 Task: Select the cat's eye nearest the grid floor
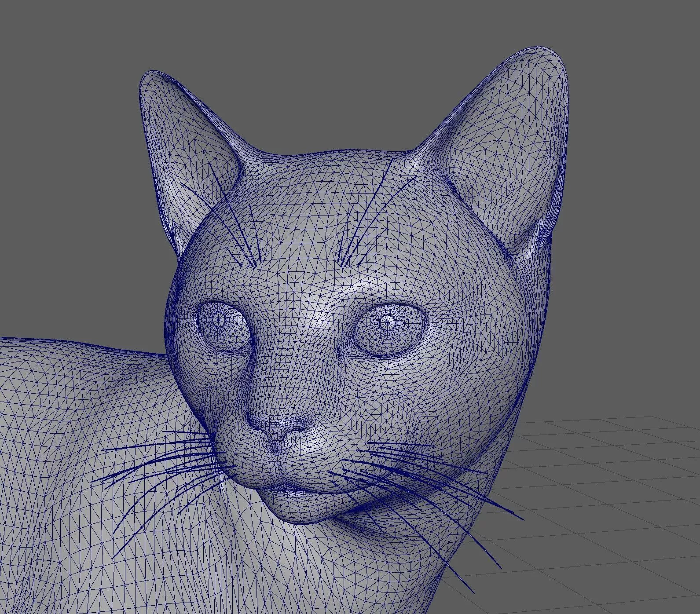[x=390, y=330]
